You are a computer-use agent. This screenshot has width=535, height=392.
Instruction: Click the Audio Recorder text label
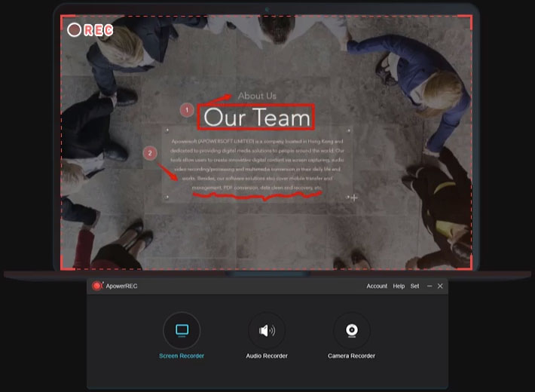coord(267,356)
